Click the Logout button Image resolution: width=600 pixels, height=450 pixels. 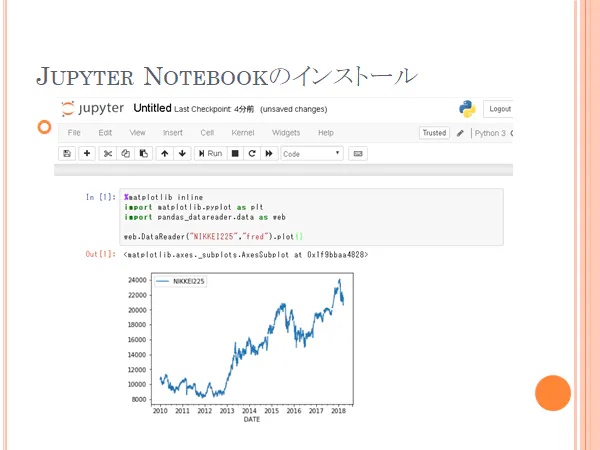(x=499, y=109)
